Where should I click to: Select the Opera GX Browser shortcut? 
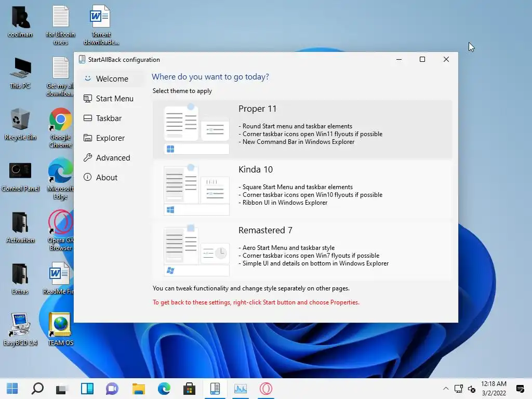tap(60, 231)
